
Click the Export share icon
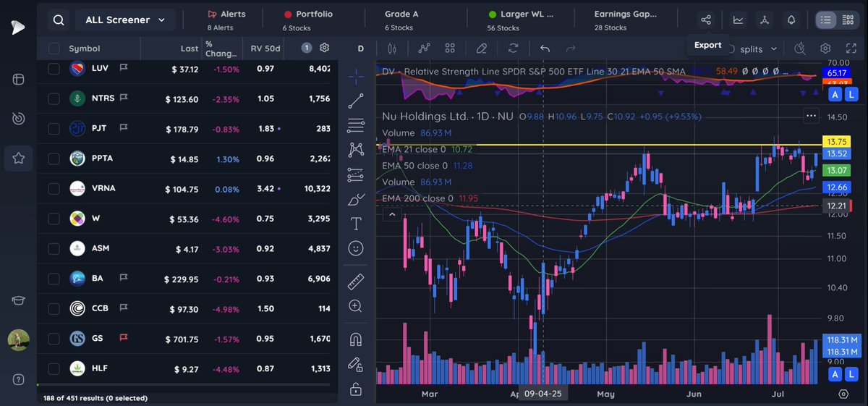707,20
